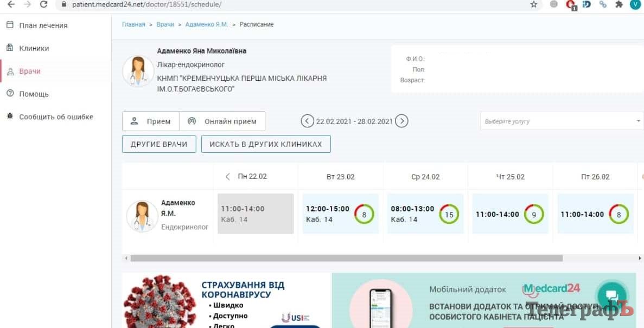Open the green chat bubble widget
This screenshot has width=644, height=328.
(611, 295)
